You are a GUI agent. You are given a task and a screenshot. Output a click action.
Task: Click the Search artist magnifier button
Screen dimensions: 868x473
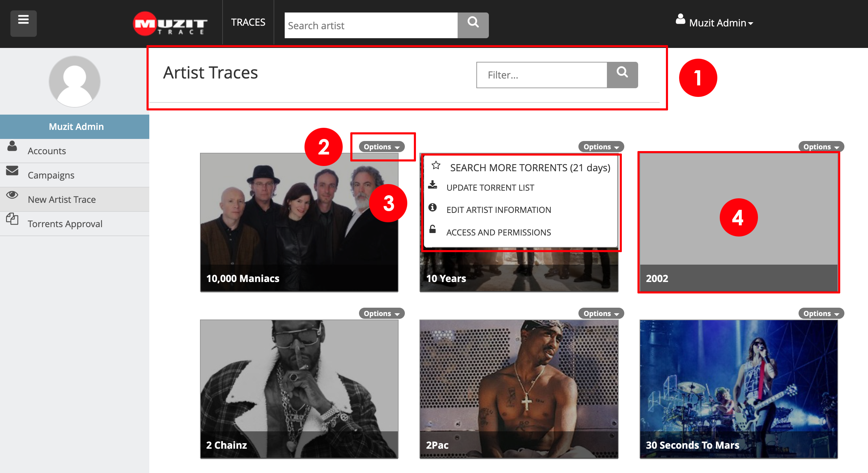coord(473,25)
